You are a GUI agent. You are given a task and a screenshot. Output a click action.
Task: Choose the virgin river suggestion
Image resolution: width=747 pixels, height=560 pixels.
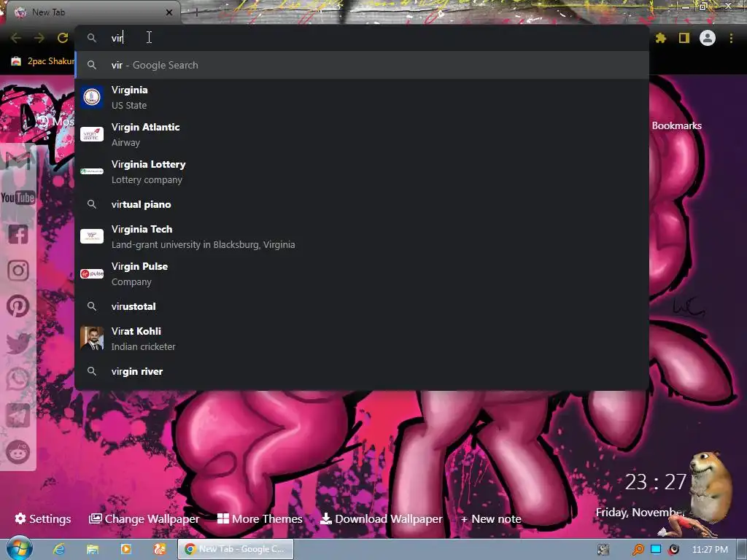[362, 371]
